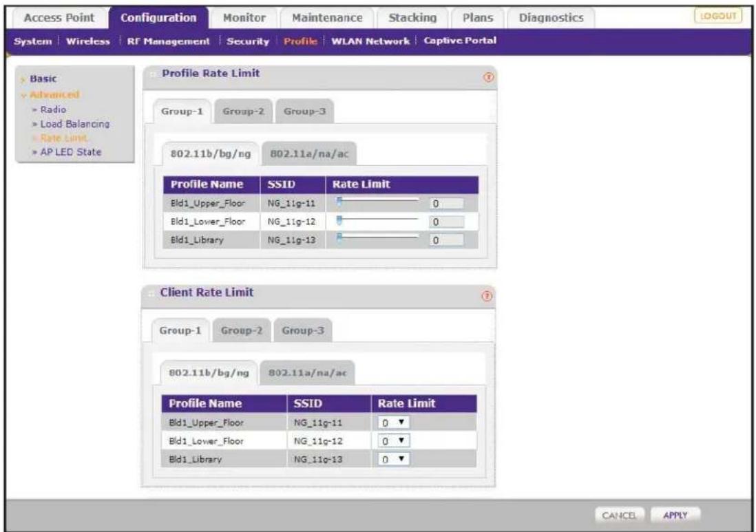The image size is (756, 532).
Task: Click rate value field for Bld1_Lower_Floor profile
Action: [x=446, y=222]
